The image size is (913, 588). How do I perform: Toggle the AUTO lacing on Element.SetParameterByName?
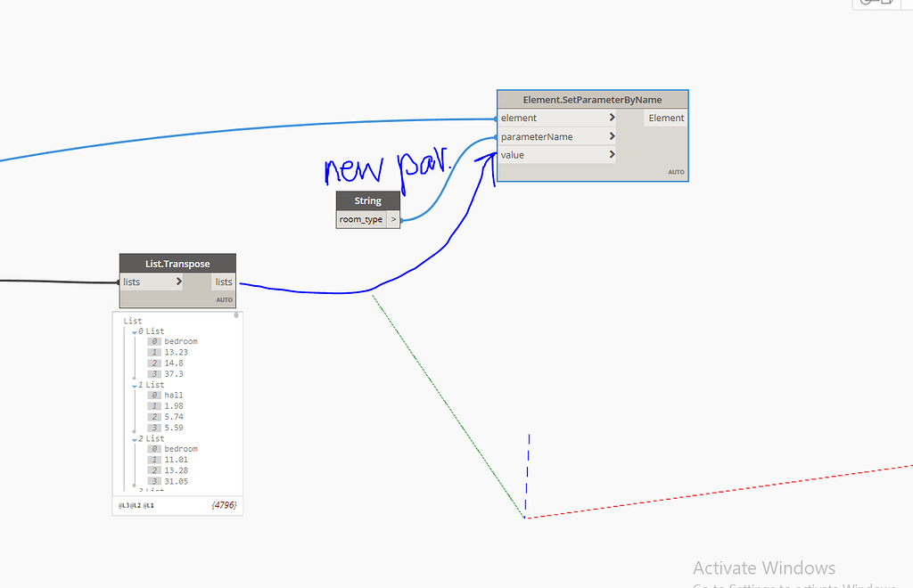click(676, 172)
